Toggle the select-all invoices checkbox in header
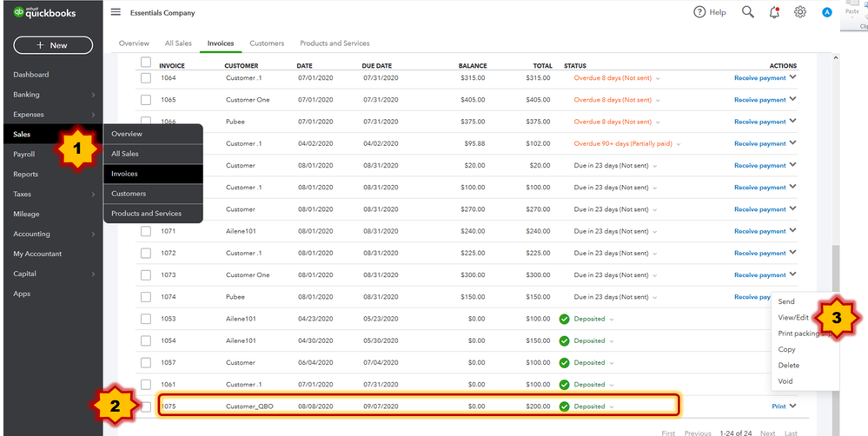 coord(146,62)
